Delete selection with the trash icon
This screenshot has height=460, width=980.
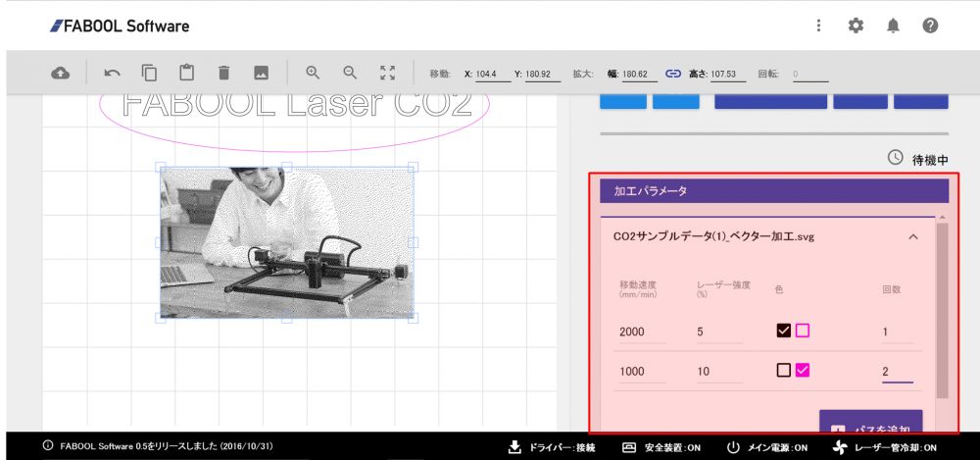223,74
